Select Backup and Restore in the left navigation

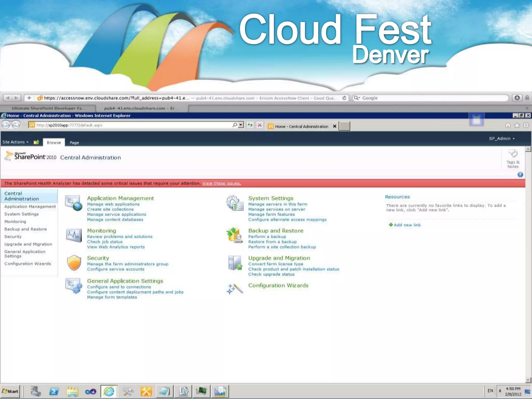pyautogui.click(x=25, y=229)
